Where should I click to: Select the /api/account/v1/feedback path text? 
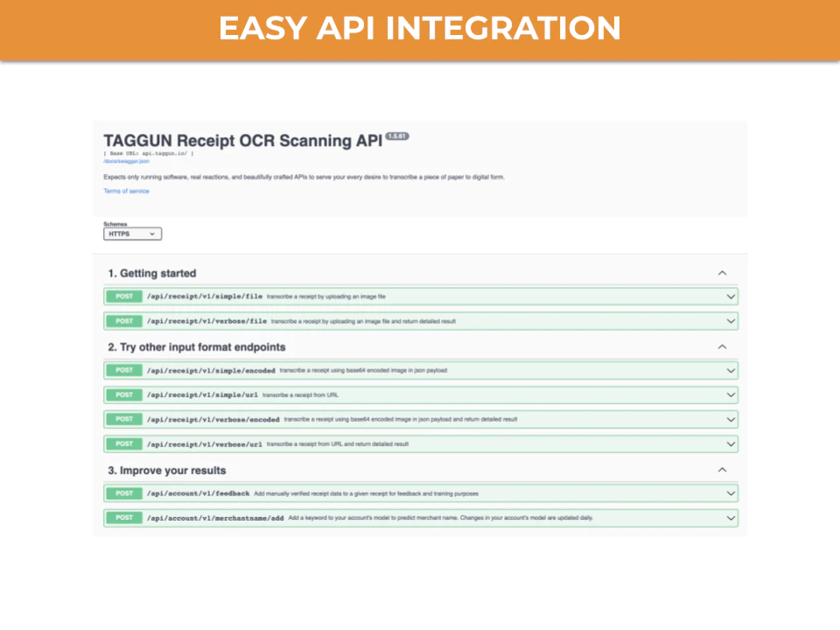pos(199,493)
